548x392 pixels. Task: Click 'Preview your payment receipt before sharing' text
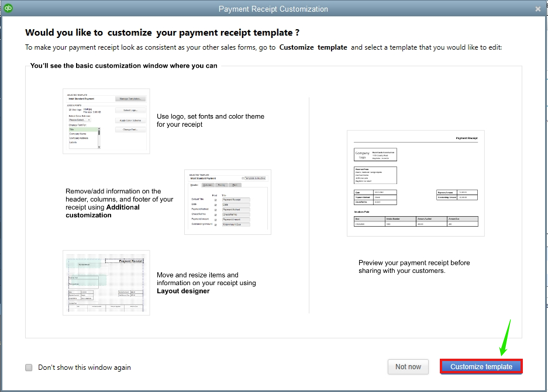click(x=414, y=266)
